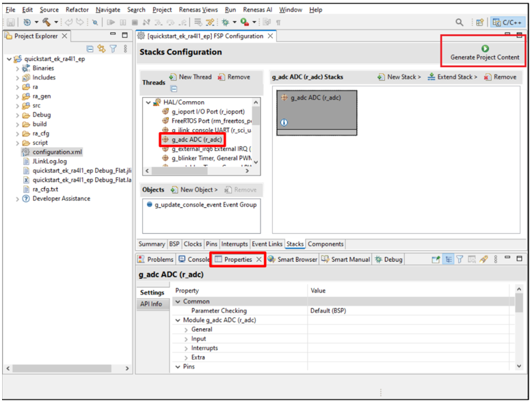Switch to the Smart Browser tab
This screenshot has width=532, height=402.
(293, 260)
